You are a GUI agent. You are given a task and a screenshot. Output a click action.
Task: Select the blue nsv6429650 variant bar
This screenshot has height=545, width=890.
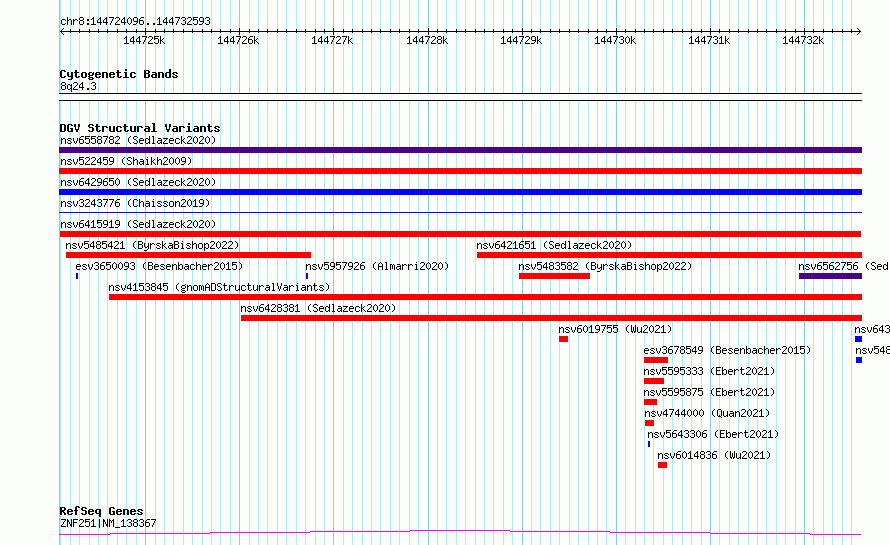(460, 192)
